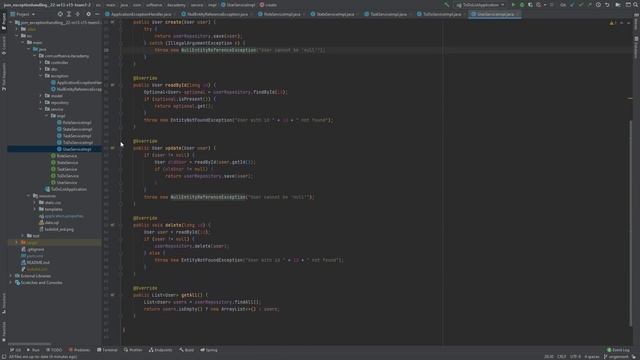This screenshot has height=360, width=640.
Task: Expand the repository folder in project tree
Action: pyautogui.click(x=41, y=102)
